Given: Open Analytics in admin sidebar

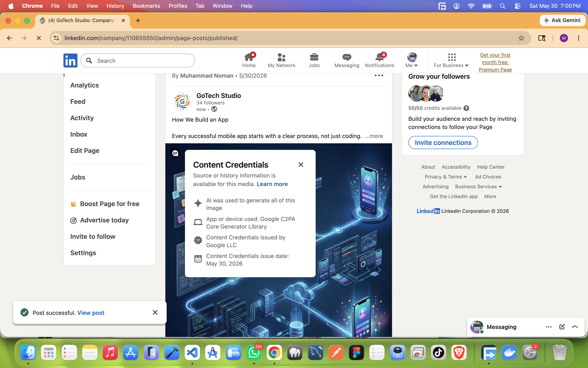Looking at the screenshot, I should (x=85, y=85).
